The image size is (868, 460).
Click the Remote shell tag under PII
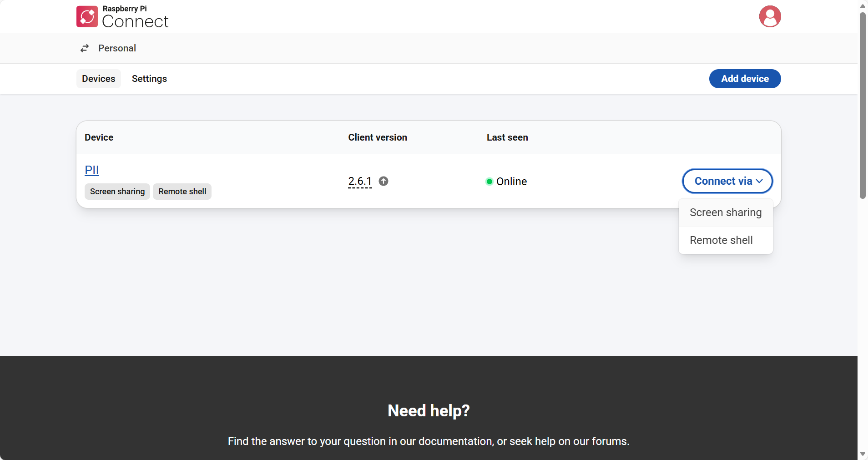(182, 192)
